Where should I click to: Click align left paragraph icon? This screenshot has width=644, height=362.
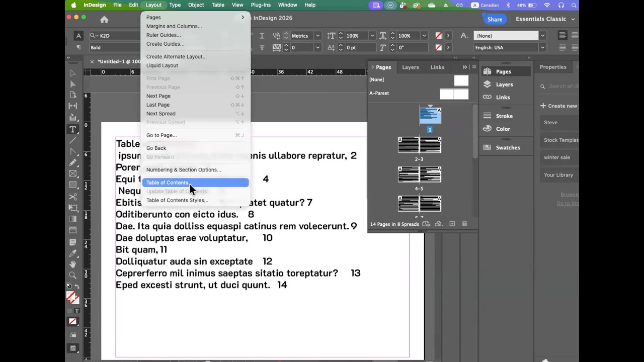click(562, 36)
